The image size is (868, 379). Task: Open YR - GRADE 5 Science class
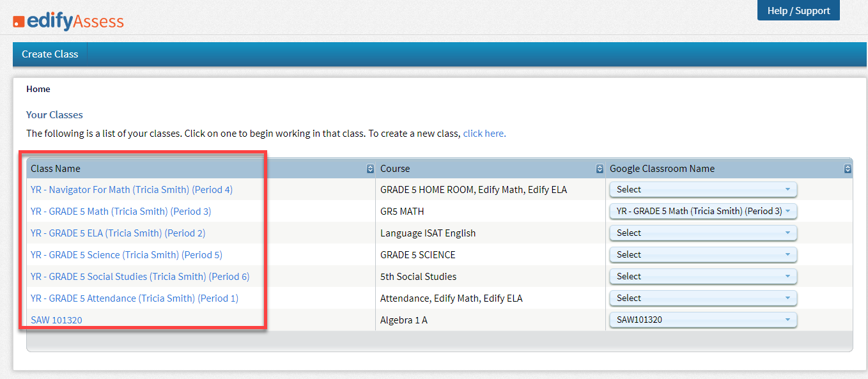127,254
